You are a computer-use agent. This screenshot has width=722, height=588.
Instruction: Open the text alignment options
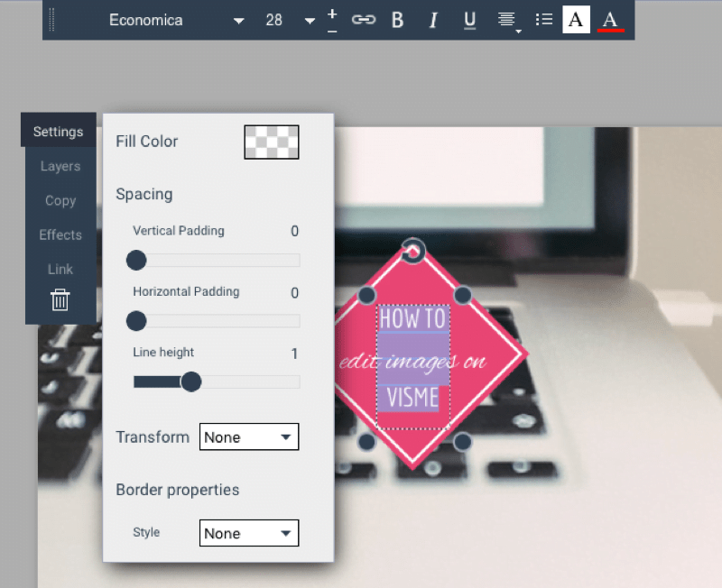[x=508, y=21]
